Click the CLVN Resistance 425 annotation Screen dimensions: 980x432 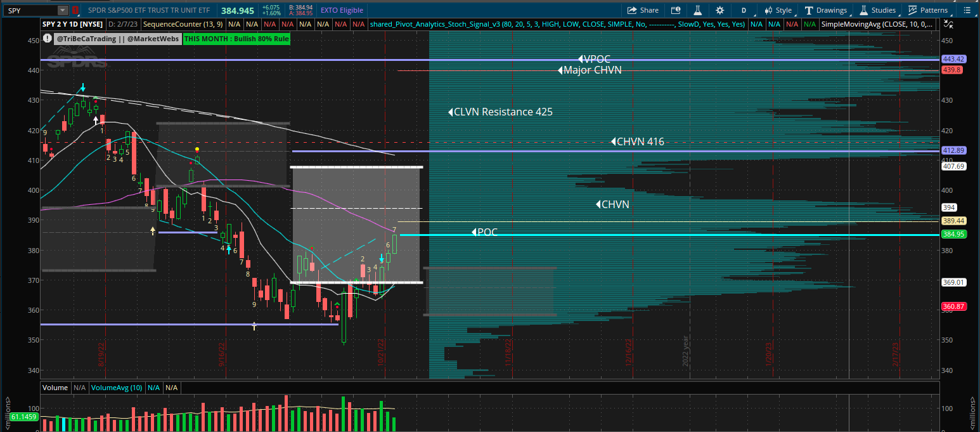pyautogui.click(x=500, y=112)
